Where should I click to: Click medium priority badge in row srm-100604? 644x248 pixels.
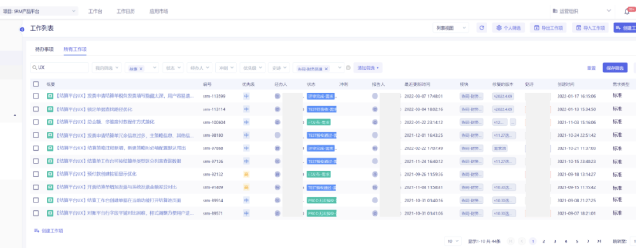click(246, 122)
